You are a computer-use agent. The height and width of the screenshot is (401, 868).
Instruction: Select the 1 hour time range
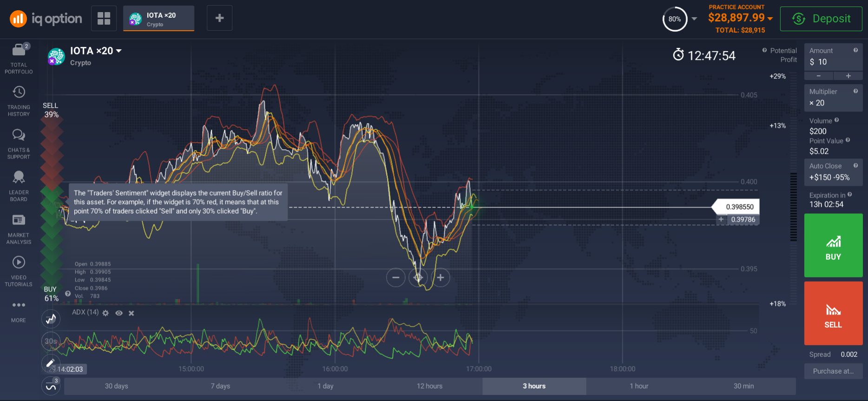(x=639, y=386)
